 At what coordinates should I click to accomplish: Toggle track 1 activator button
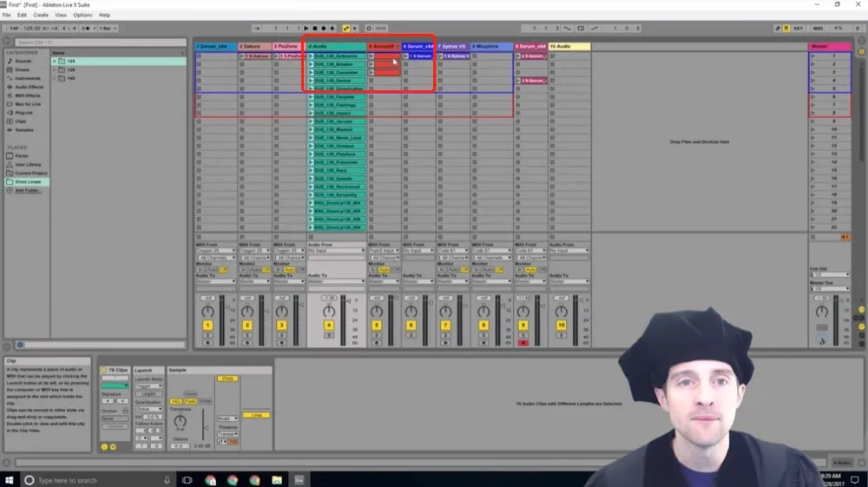207,326
